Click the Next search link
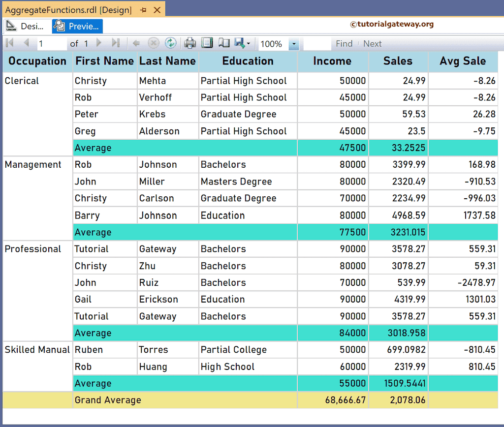This screenshot has width=504, height=427. click(372, 43)
